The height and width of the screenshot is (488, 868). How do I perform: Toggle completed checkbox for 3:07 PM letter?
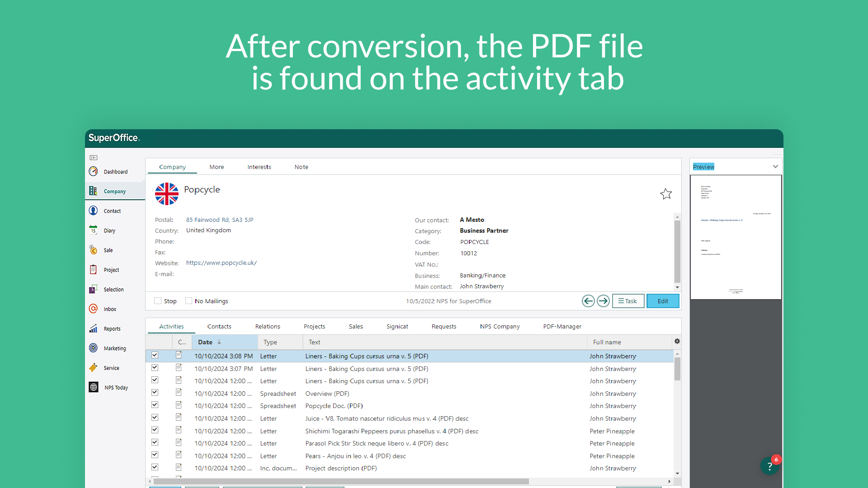click(x=155, y=368)
